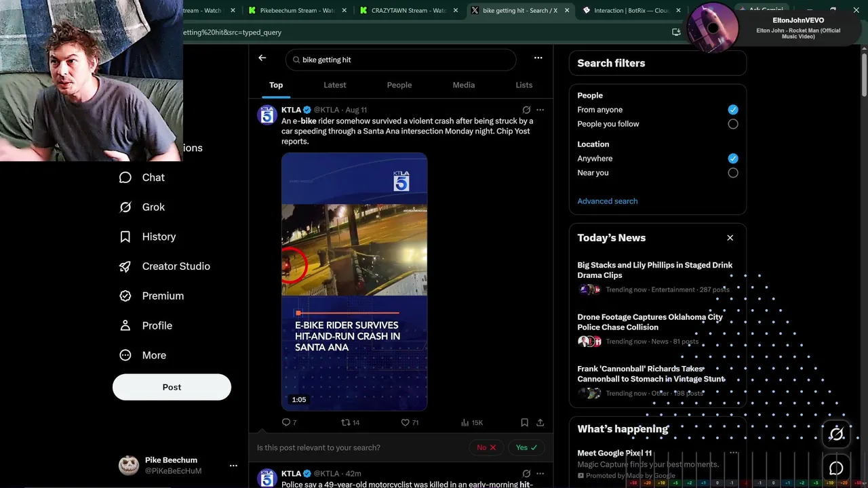
Task: Open search settings three-dot menu
Action: [x=538, y=58]
